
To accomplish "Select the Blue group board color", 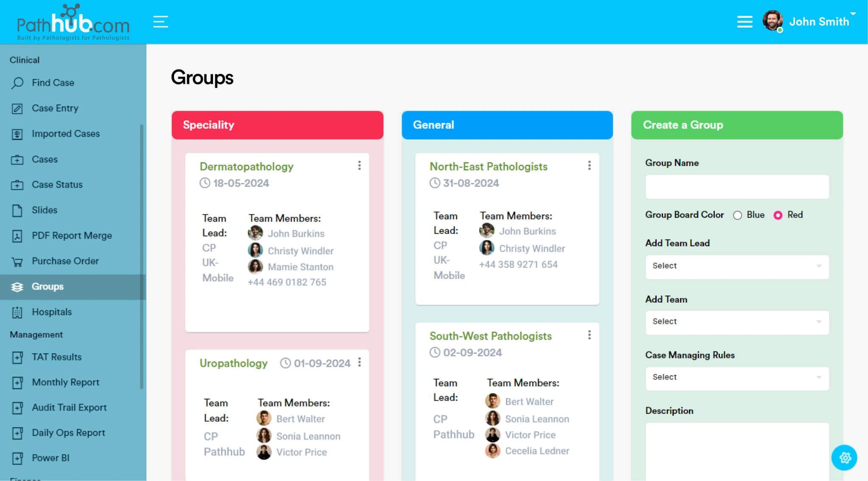I will click(738, 214).
